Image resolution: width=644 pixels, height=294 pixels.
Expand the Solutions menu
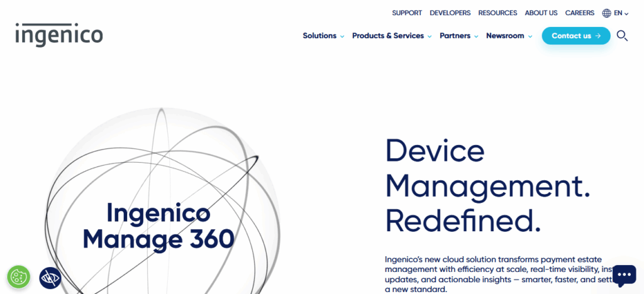click(323, 36)
